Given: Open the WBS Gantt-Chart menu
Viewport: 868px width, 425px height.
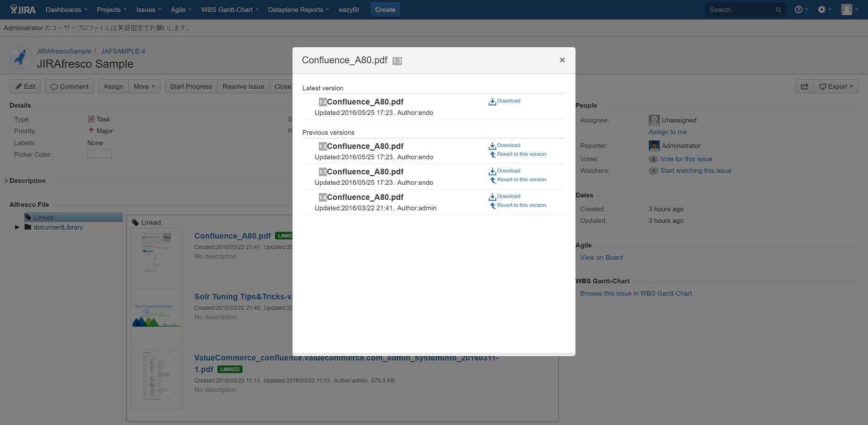Looking at the screenshot, I should click(x=230, y=9).
